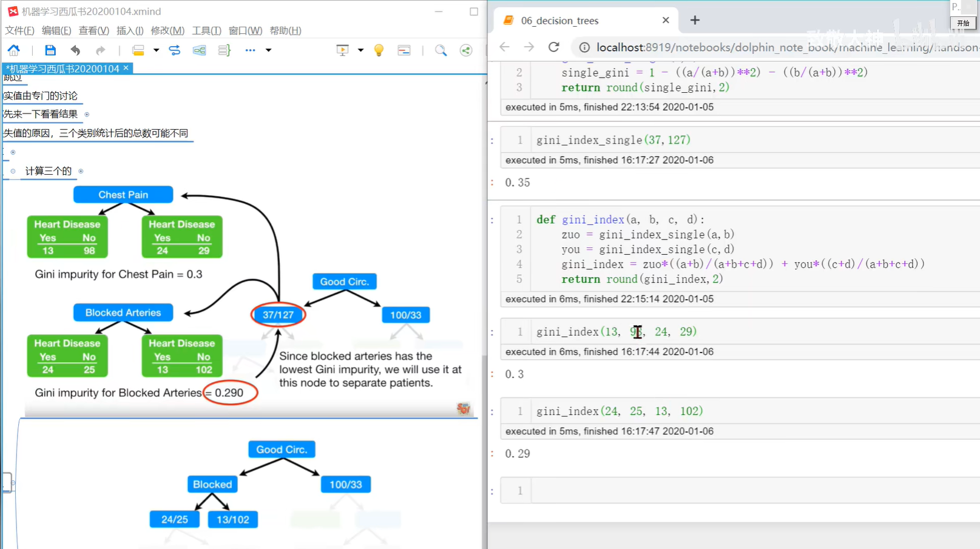Expand the dropdown next to the ellipsis icon
The height and width of the screenshot is (549, 980).
click(268, 50)
